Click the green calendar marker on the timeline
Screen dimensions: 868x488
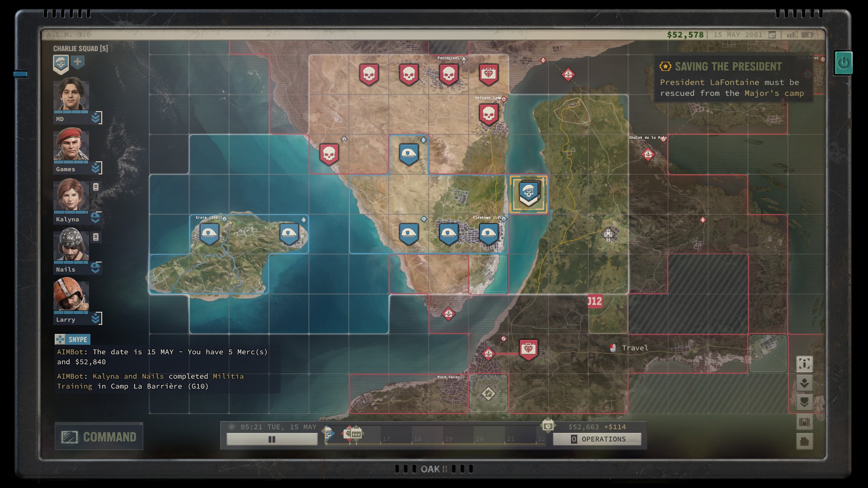356,434
